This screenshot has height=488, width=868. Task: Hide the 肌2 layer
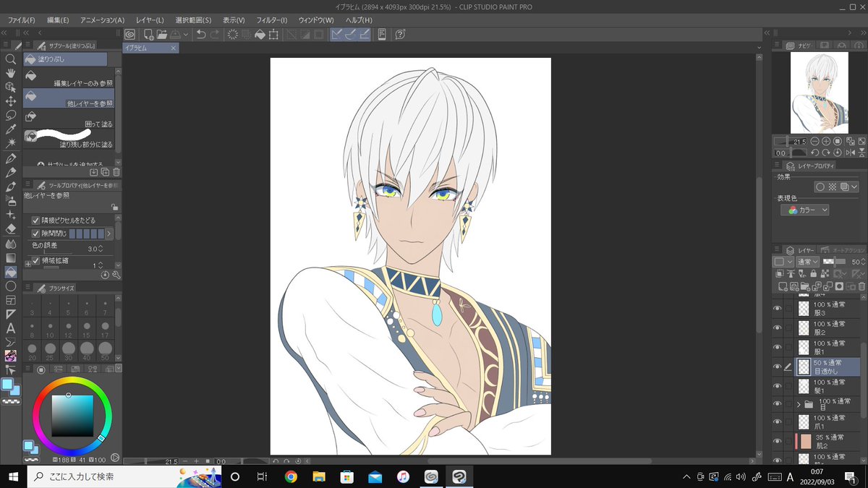[x=778, y=441]
